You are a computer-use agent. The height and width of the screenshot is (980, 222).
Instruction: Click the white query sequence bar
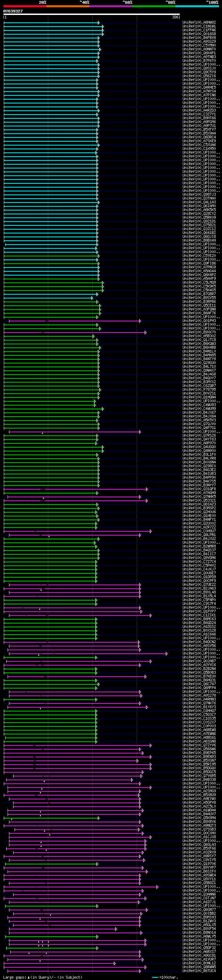92,15
